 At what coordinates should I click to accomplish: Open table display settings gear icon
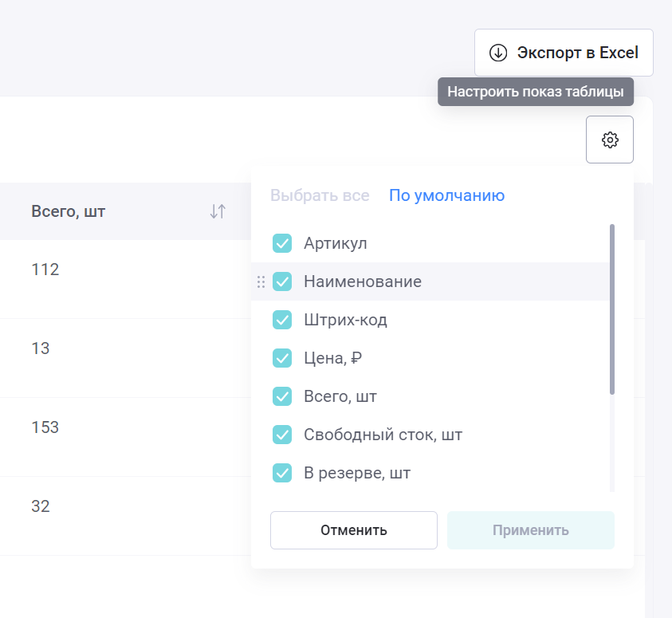[x=610, y=140]
